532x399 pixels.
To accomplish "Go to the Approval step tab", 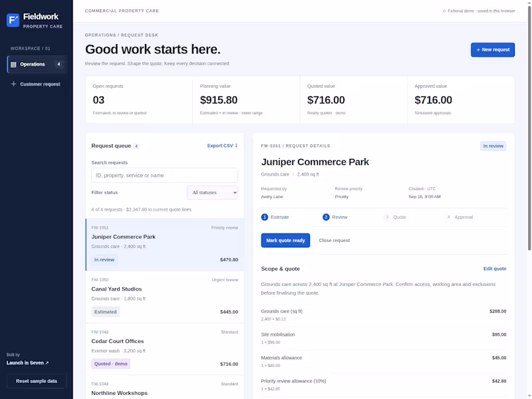I will [x=459, y=217].
